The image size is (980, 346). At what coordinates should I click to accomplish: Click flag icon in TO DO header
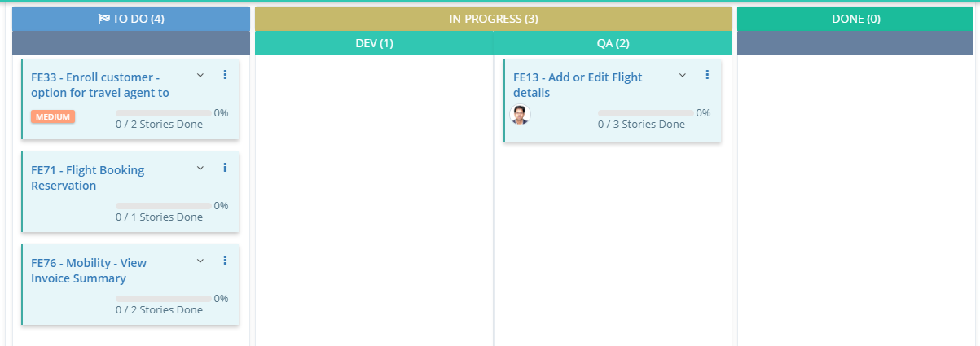[x=103, y=19]
